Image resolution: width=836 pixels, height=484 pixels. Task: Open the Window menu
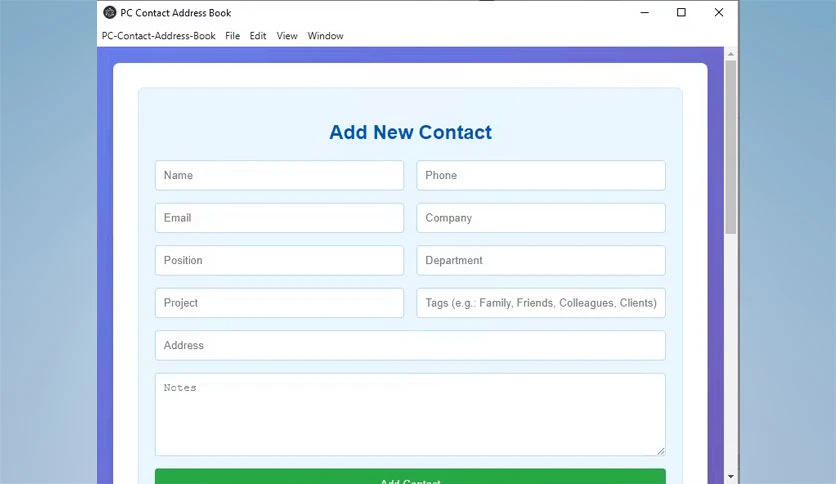(x=325, y=36)
